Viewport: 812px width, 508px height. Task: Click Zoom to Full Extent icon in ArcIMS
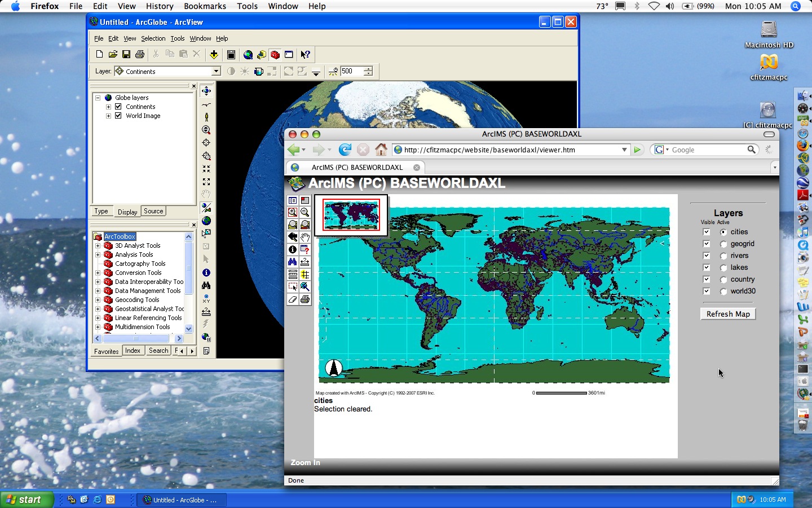click(293, 225)
